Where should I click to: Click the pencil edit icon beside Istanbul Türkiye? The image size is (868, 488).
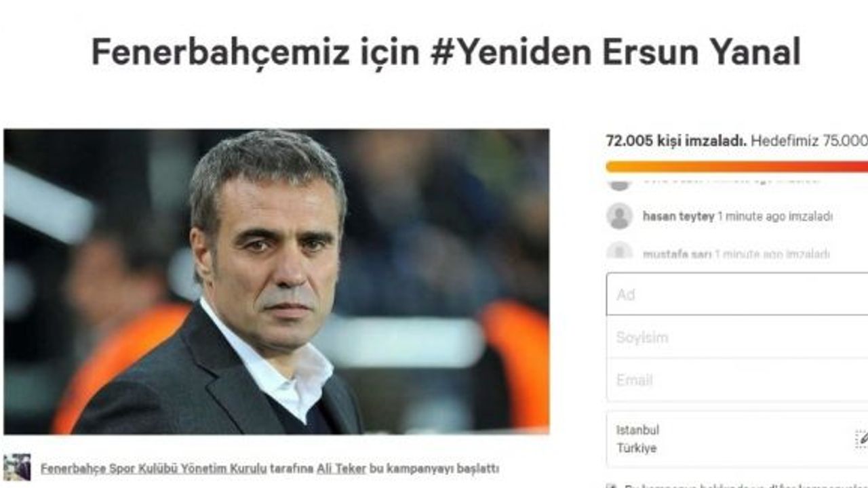[861, 439]
